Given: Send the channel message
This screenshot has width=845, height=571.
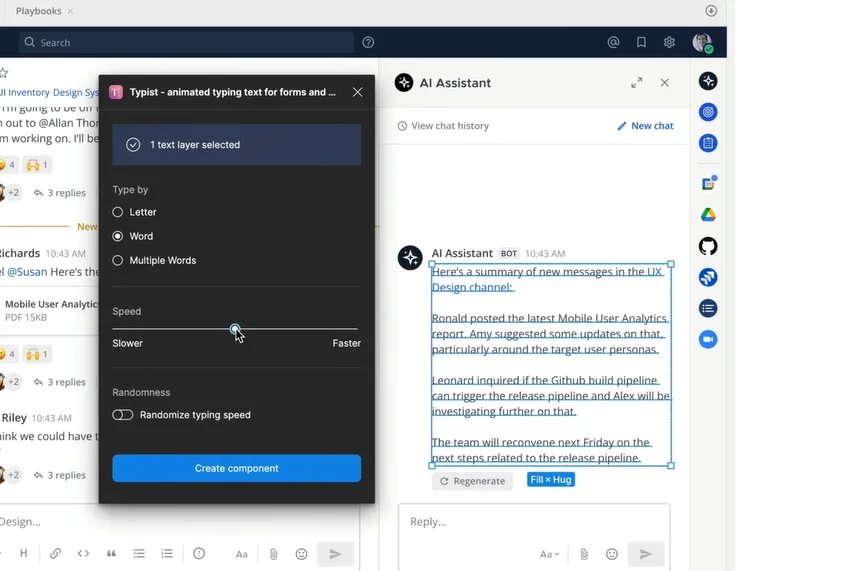Looking at the screenshot, I should click(335, 554).
